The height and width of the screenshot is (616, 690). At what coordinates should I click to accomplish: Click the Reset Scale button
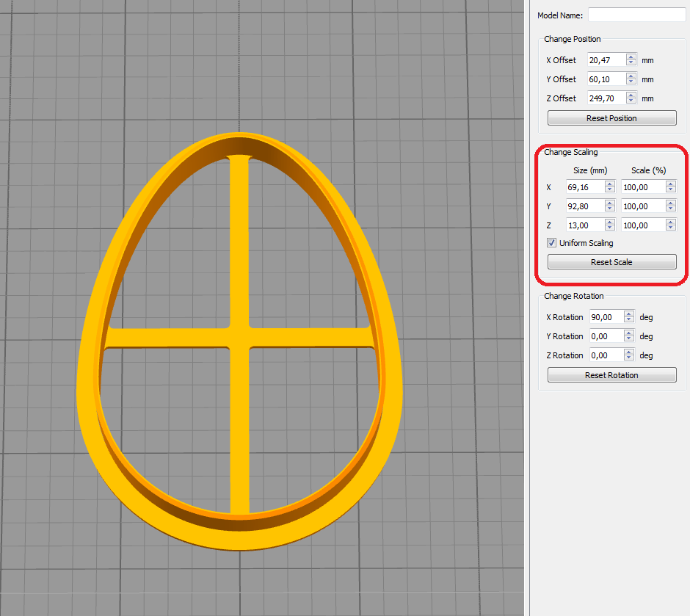coord(611,262)
